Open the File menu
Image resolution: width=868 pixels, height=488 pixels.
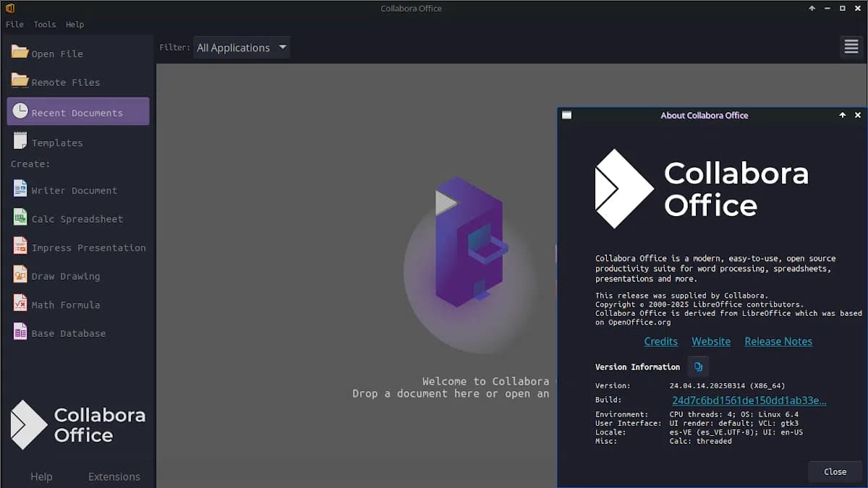click(14, 24)
